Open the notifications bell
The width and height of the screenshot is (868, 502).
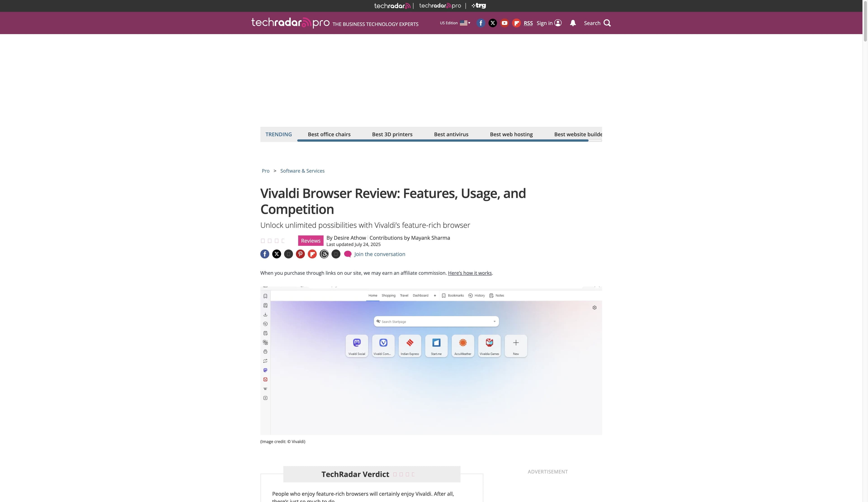click(x=573, y=23)
